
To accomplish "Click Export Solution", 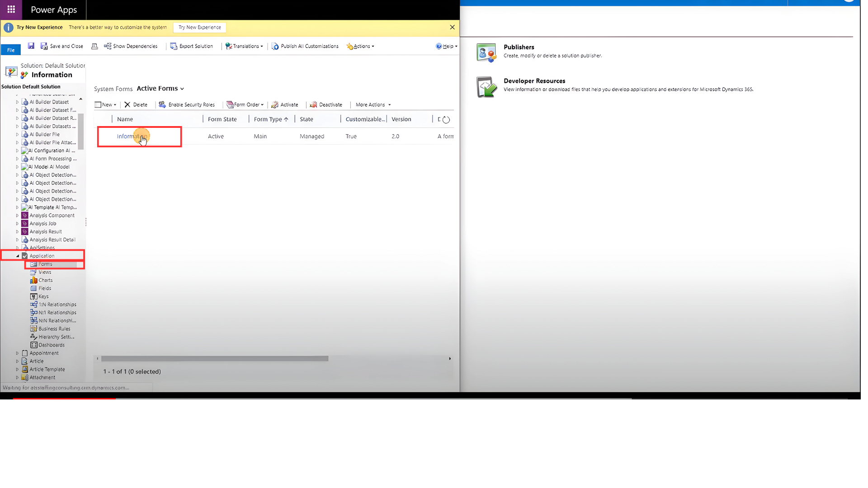I will coord(191,46).
